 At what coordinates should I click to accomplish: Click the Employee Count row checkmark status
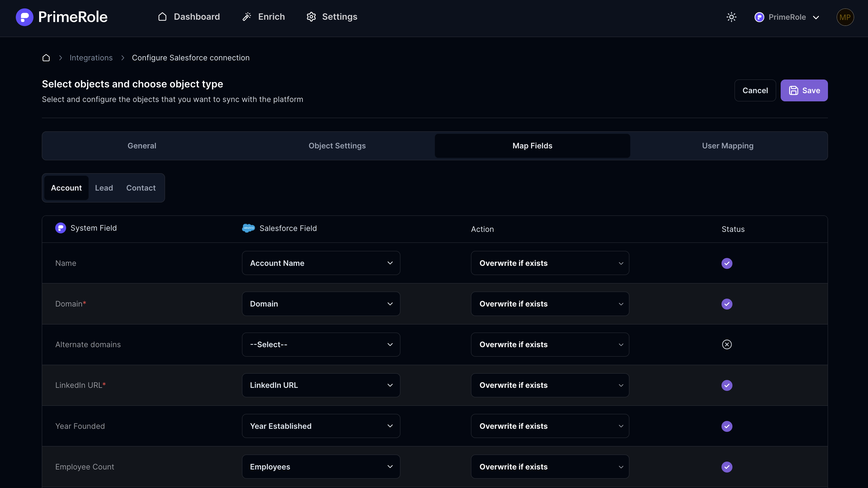(x=727, y=467)
